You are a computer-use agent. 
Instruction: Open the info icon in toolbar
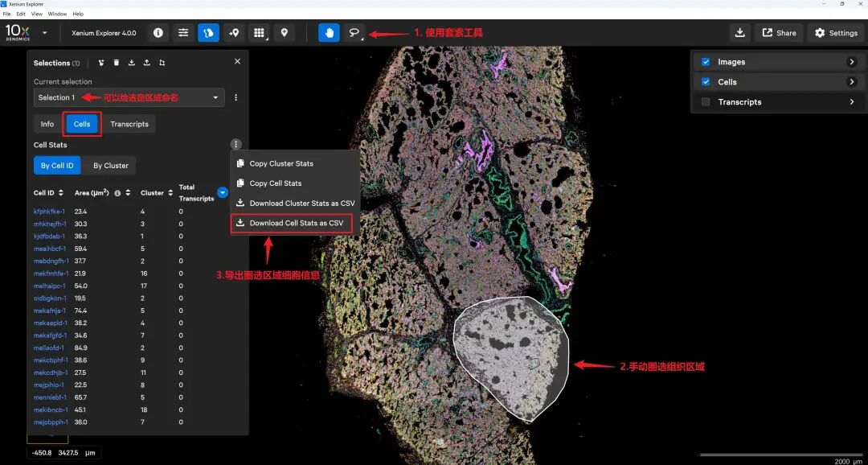pyautogui.click(x=158, y=33)
